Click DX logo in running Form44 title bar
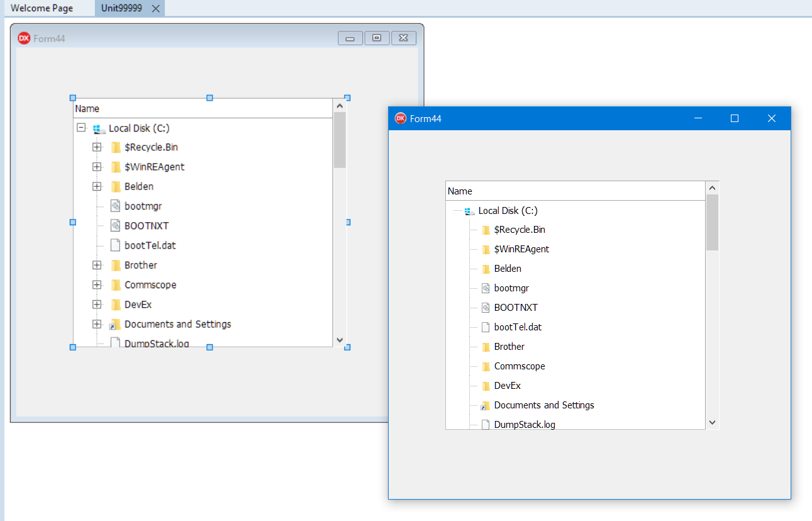Image resolution: width=812 pixels, height=521 pixels. pos(400,118)
